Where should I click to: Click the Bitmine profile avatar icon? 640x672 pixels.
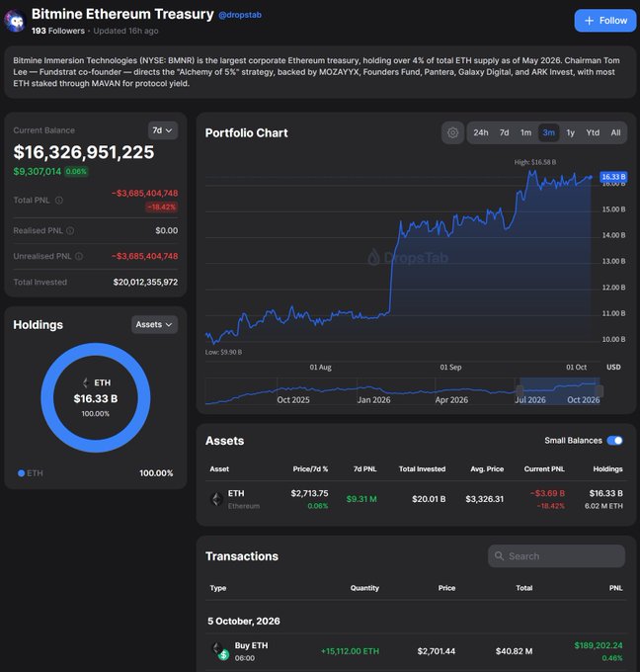pyautogui.click(x=16, y=21)
